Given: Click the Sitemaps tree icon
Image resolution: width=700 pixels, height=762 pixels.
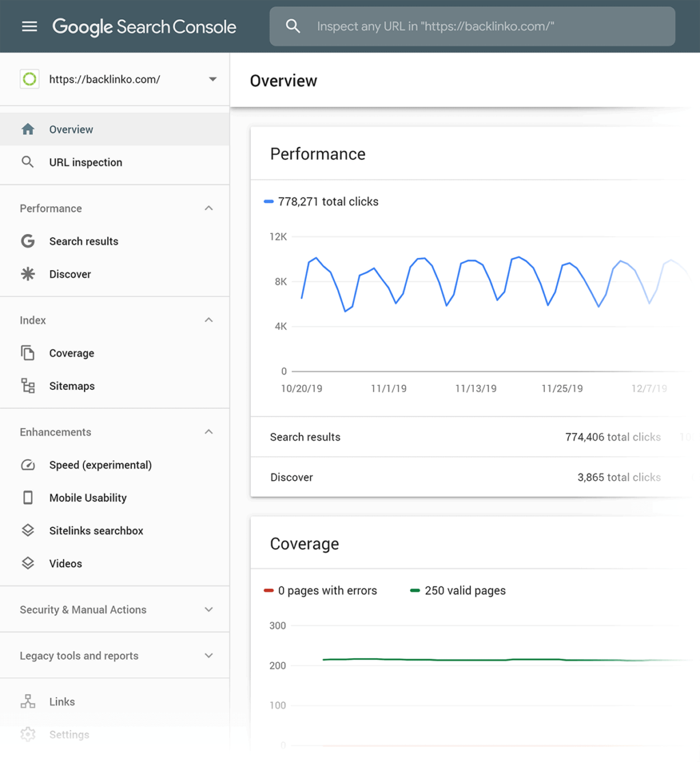Looking at the screenshot, I should [x=28, y=386].
